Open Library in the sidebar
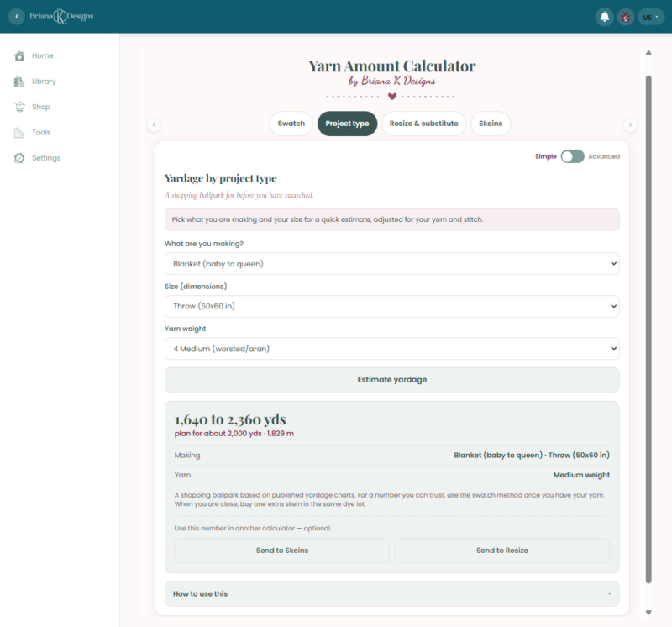The height and width of the screenshot is (627, 672). tap(44, 82)
